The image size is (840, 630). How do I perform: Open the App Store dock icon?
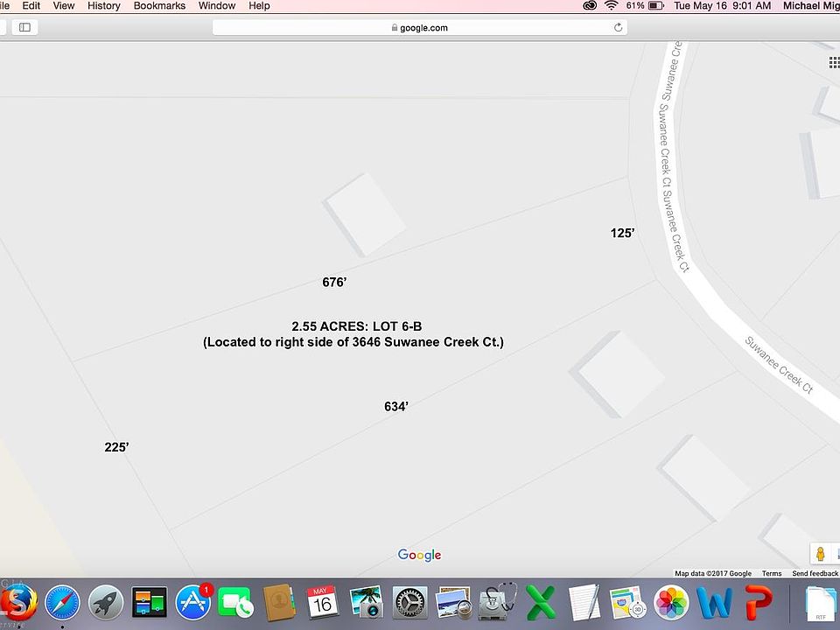(192, 602)
